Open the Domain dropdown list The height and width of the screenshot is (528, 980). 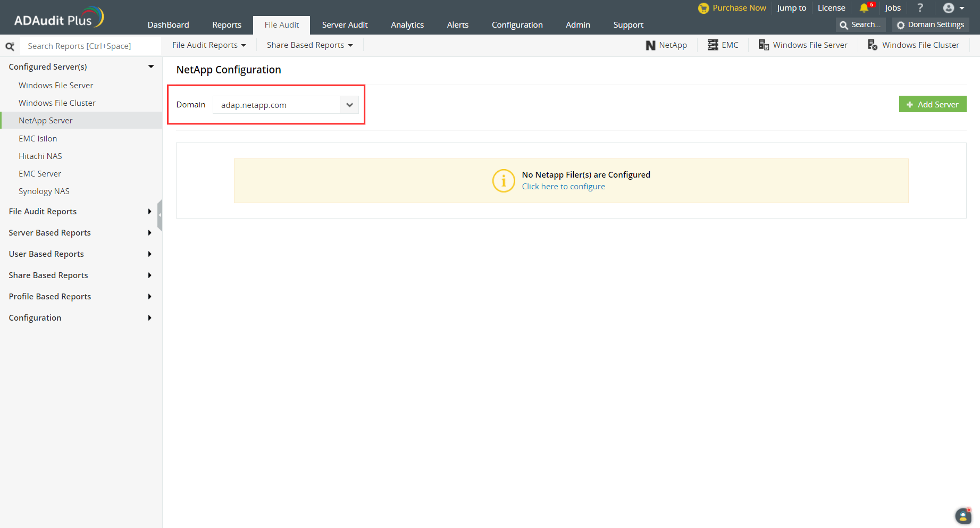pos(349,105)
